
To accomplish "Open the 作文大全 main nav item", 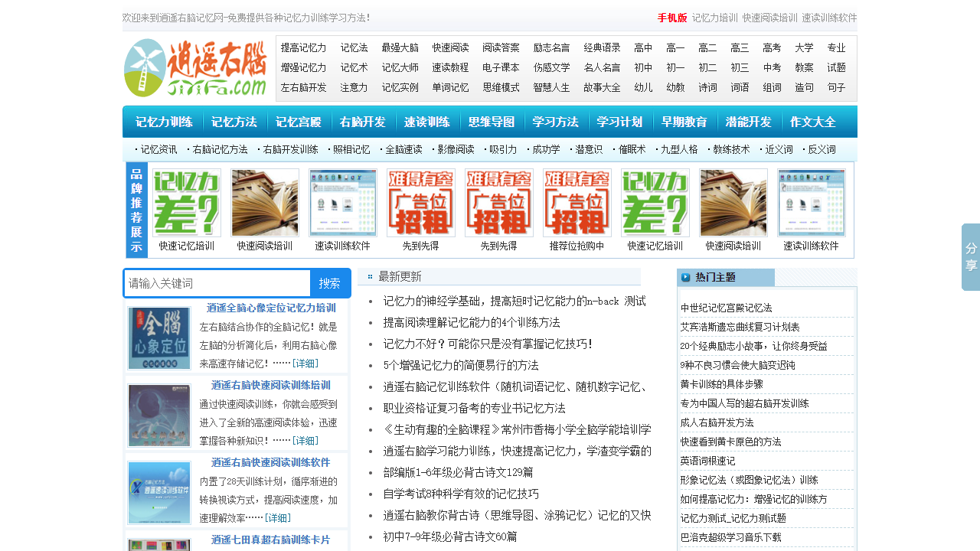I will [x=813, y=122].
